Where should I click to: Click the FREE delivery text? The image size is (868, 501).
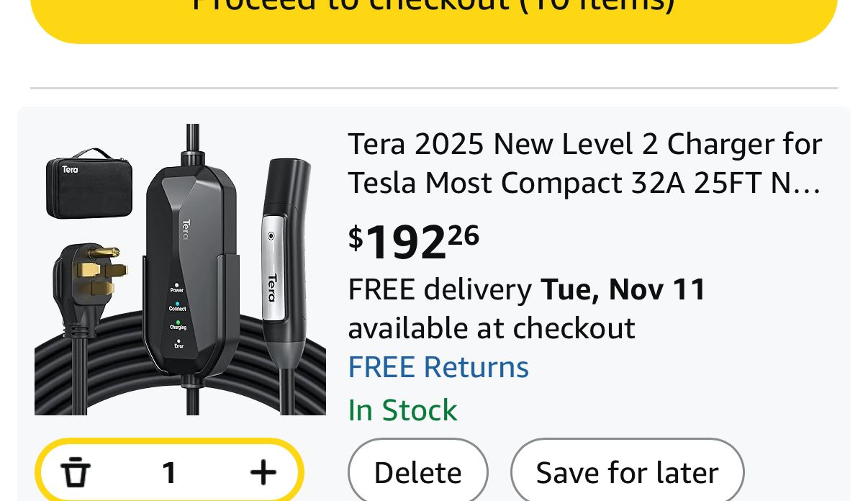[440, 289]
